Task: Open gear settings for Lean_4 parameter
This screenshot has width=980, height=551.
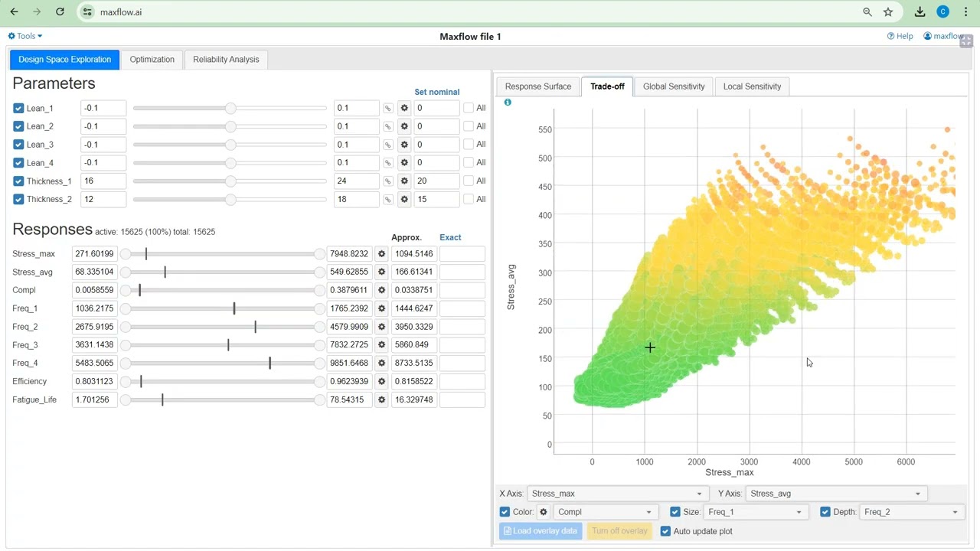Action: tap(404, 162)
